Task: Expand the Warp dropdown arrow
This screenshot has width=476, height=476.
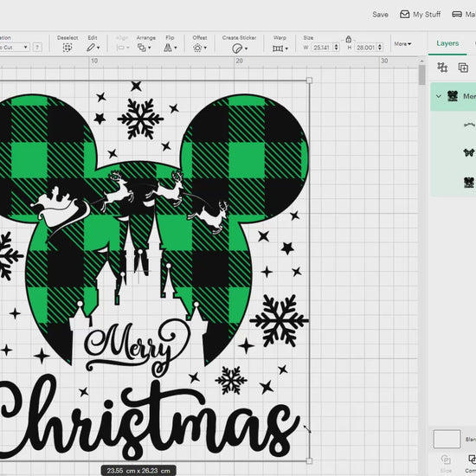Action: (x=286, y=48)
